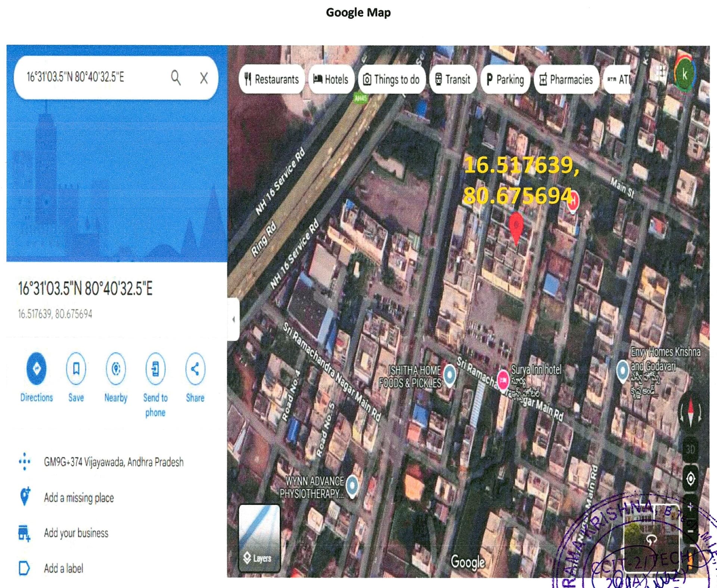Send this location to phone
The height and width of the screenshot is (588, 717).
pos(155,385)
